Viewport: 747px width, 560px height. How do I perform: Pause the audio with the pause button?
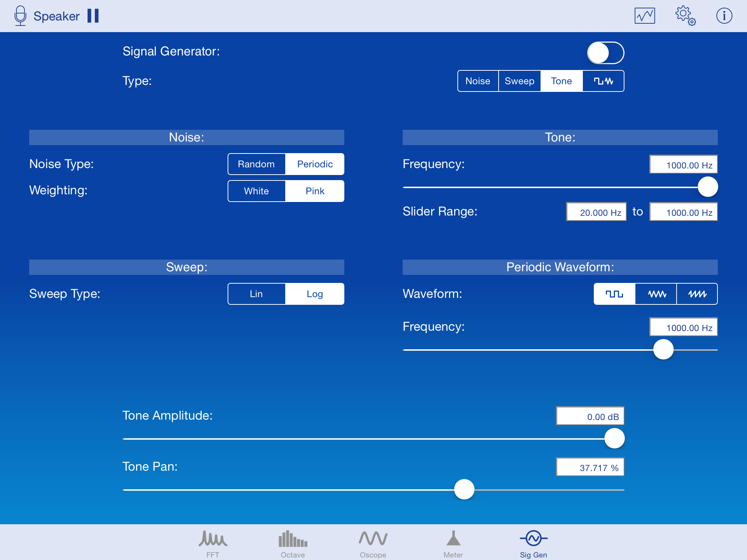(x=93, y=16)
